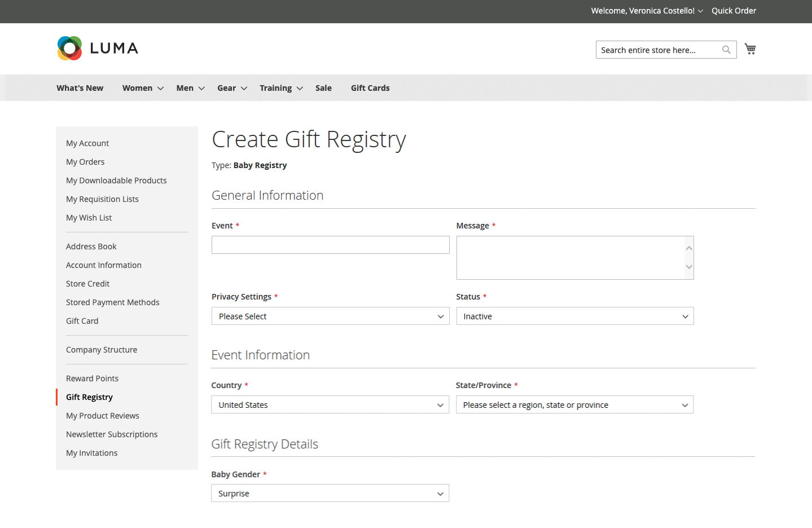This screenshot has height=528, width=812.
Task: Open My Account in sidebar
Action: tap(87, 143)
